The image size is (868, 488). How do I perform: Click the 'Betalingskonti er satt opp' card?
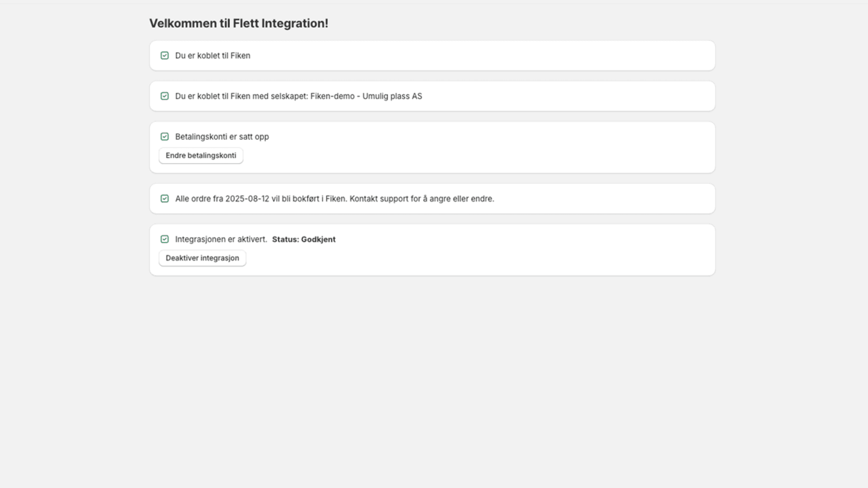pyautogui.click(x=432, y=147)
